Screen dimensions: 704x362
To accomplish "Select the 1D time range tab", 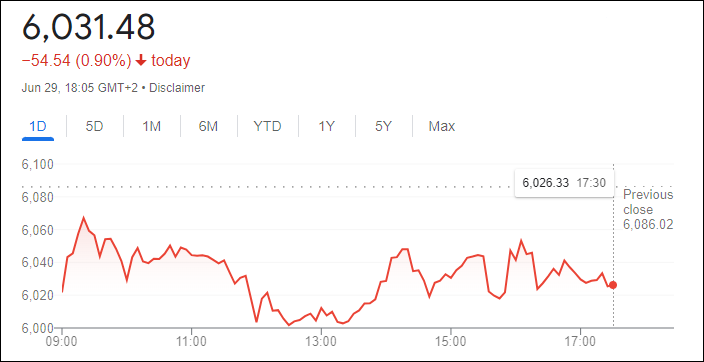I will [38, 127].
